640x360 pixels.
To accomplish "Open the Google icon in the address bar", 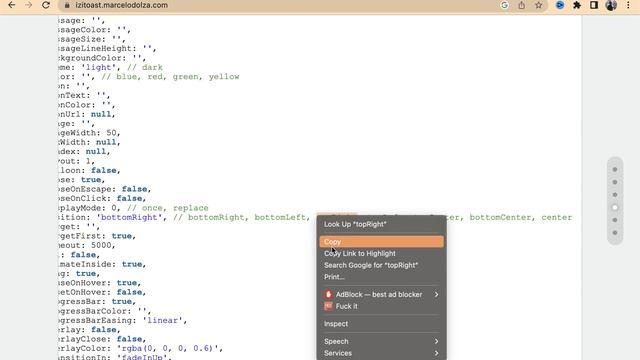I will (x=504, y=5).
